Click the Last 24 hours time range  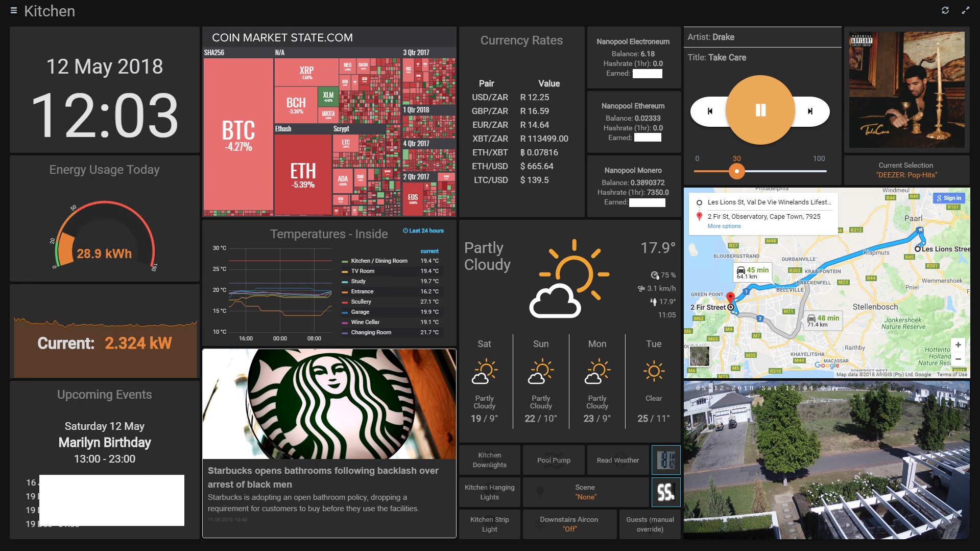(423, 231)
